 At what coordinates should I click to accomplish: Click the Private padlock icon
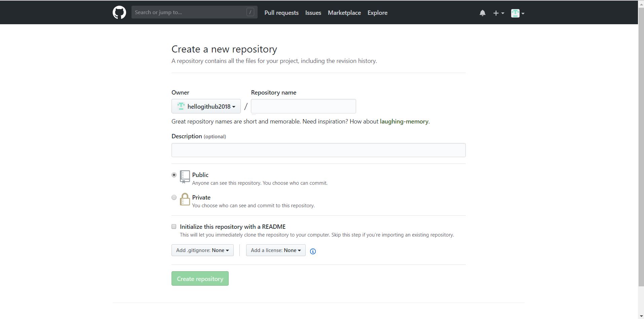(185, 199)
